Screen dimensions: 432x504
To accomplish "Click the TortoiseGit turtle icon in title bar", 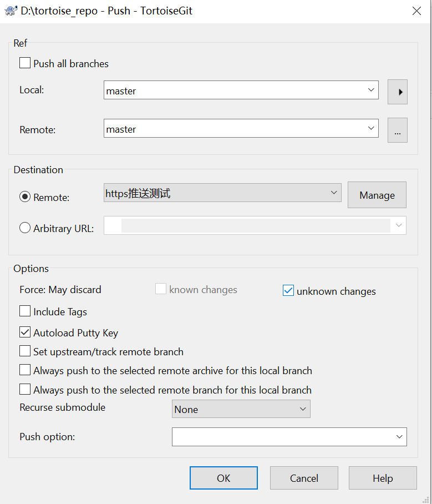I will pos(11,11).
